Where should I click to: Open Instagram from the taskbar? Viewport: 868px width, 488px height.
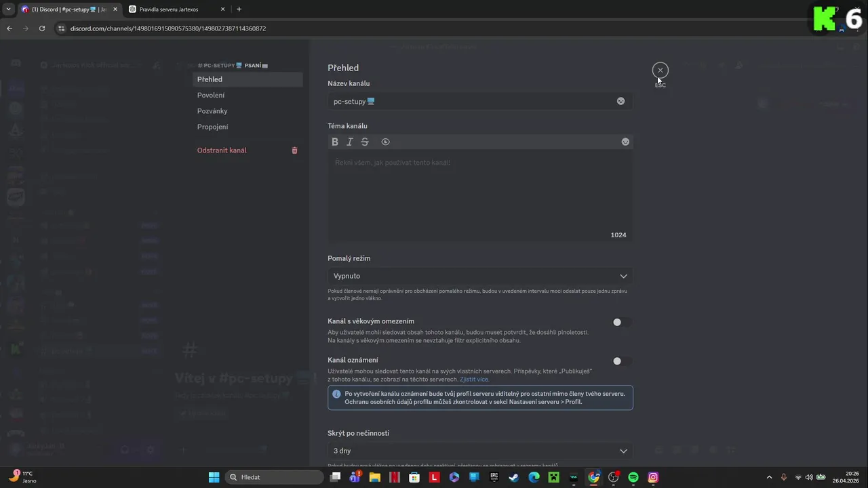click(x=653, y=477)
